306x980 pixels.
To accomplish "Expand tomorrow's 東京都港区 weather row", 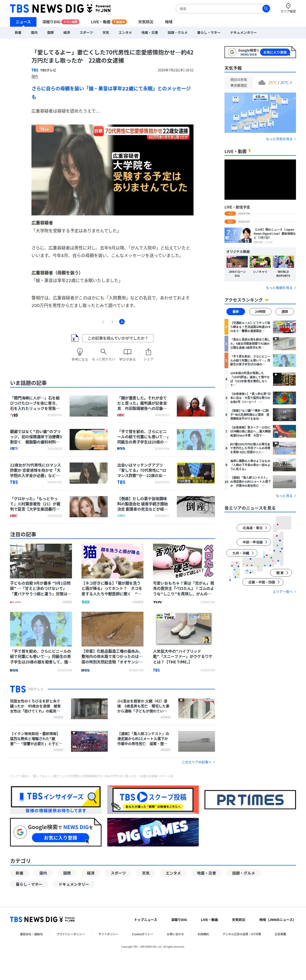I will (x=260, y=83).
